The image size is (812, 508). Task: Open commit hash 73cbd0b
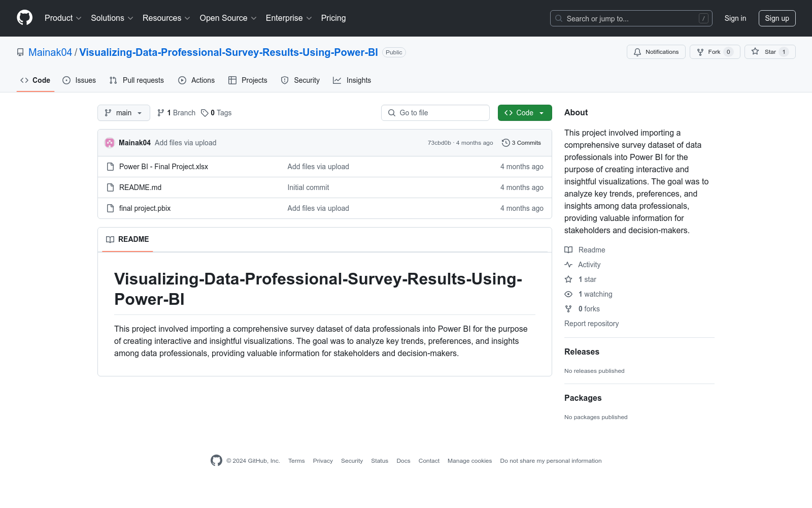pyautogui.click(x=439, y=143)
